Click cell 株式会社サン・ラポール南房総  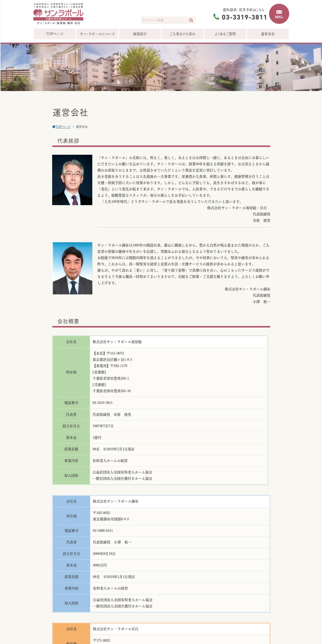(x=179, y=342)
